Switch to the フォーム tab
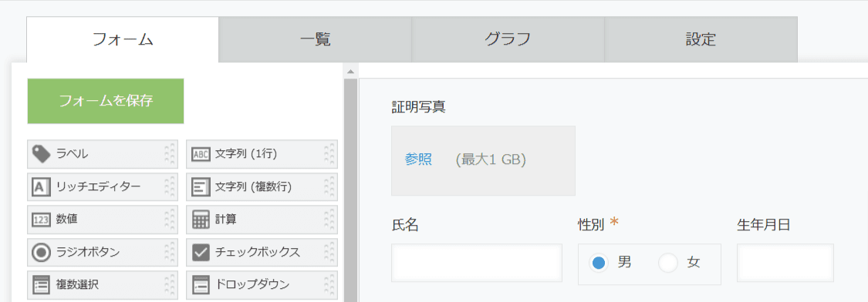The width and height of the screenshot is (868, 302). (123, 39)
